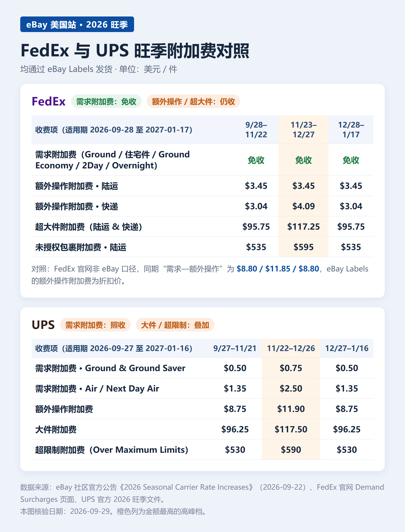Click $96.25 under 12/27–1/16
Viewport: 405px width, 532px height.
[x=347, y=429]
